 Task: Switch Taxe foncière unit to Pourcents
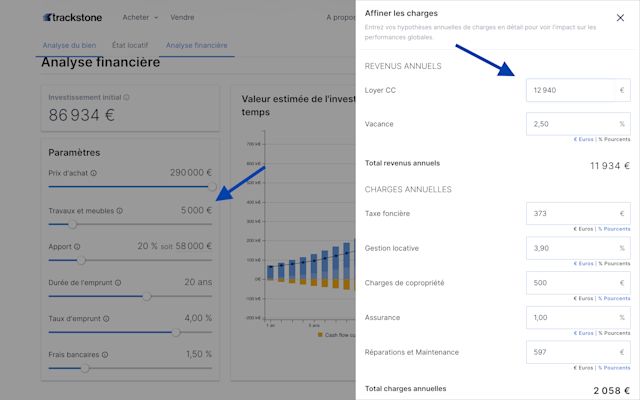click(x=614, y=229)
